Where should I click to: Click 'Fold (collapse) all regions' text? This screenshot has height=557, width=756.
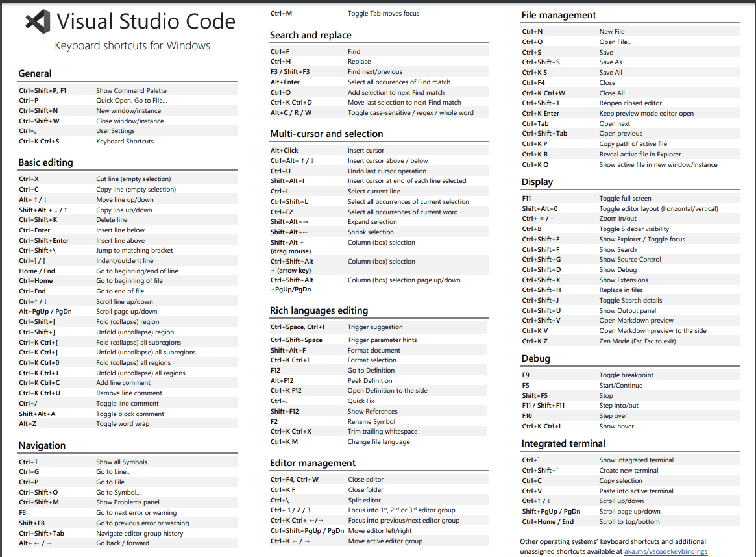tap(134, 363)
